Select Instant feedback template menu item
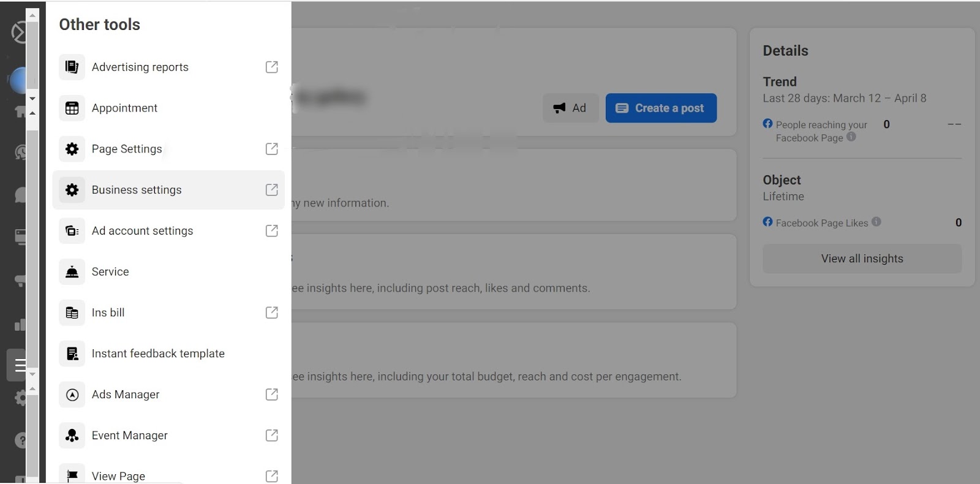This screenshot has height=484, width=980. (158, 354)
